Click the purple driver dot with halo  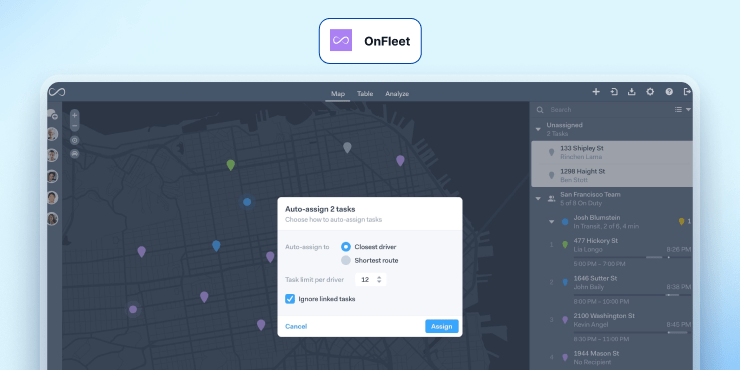click(x=133, y=310)
